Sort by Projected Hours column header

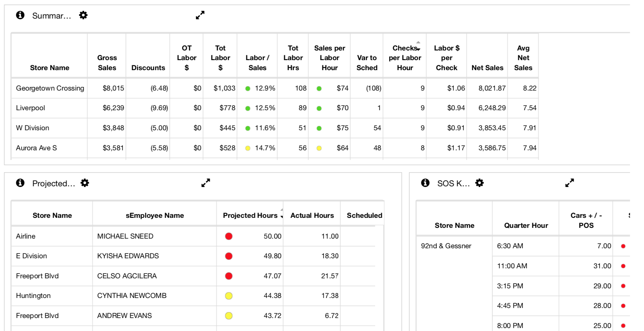pyautogui.click(x=250, y=216)
